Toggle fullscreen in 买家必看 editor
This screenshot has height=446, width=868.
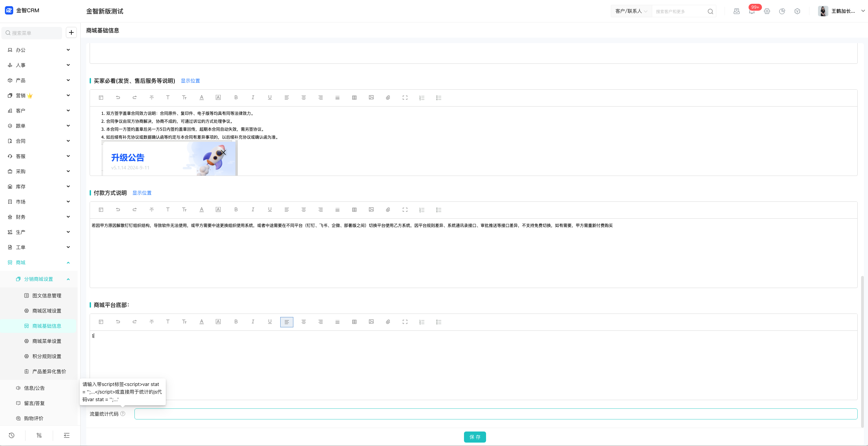pos(405,98)
